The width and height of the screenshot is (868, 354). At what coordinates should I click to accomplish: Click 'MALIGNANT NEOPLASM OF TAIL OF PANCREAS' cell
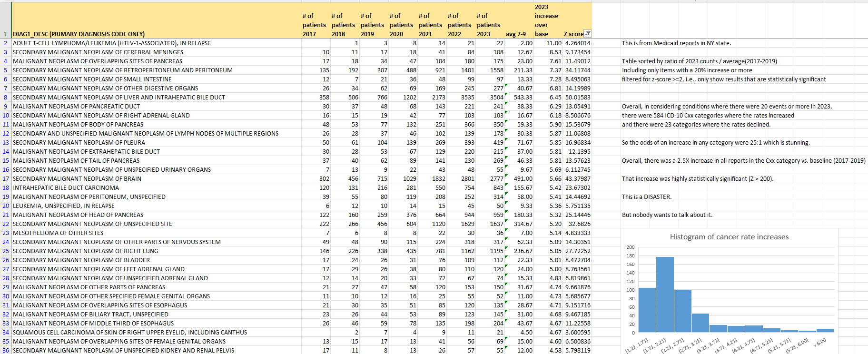156,161
